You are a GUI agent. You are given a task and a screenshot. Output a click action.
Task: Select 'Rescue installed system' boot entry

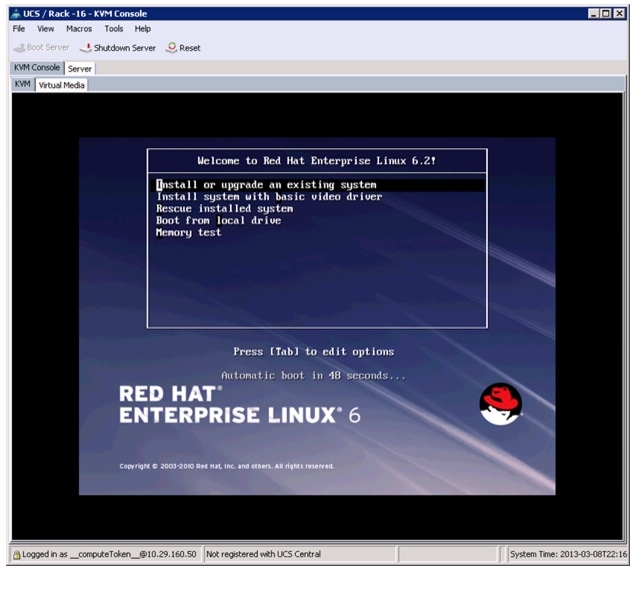(x=225, y=209)
